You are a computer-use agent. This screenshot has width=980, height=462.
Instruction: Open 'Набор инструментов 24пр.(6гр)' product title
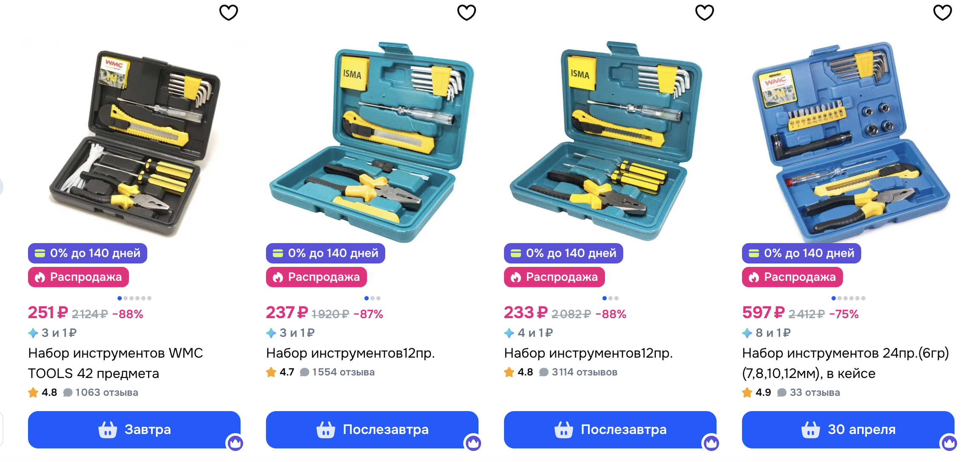coord(846,363)
